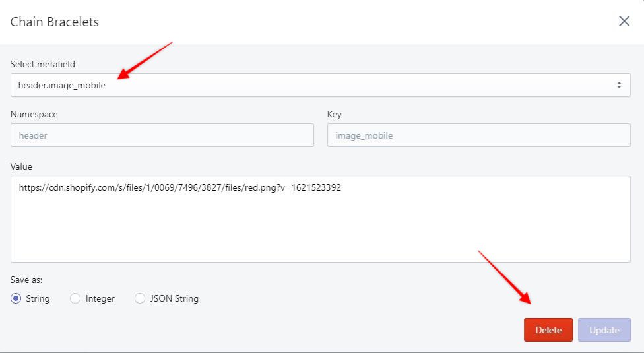Viewport: 644px width, 353px height.
Task: Pick the JSON String radio option
Action: (140, 298)
